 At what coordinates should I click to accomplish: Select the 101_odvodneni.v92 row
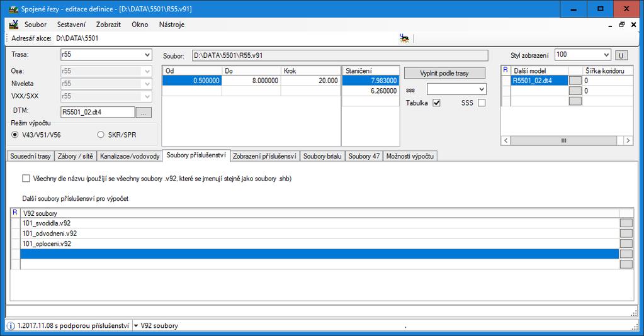click(320, 233)
